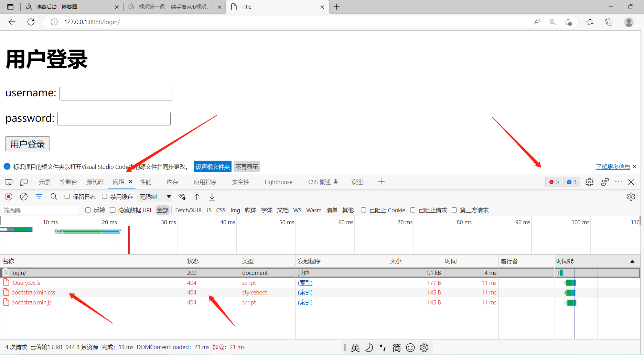Open the browser profile avatar
Image resolution: width=644 pixels, height=355 pixels.
tap(629, 22)
